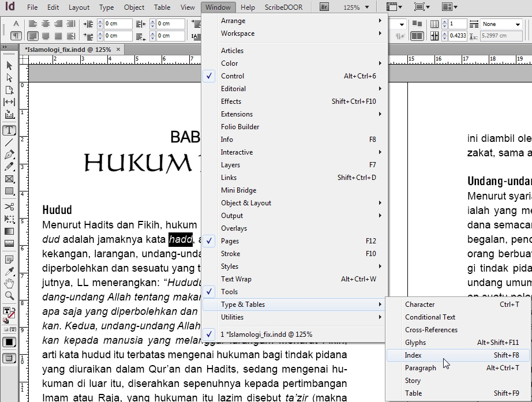Image resolution: width=532 pixels, height=402 pixels.
Task: Open Bridge with the Br icon
Action: click(324, 7)
